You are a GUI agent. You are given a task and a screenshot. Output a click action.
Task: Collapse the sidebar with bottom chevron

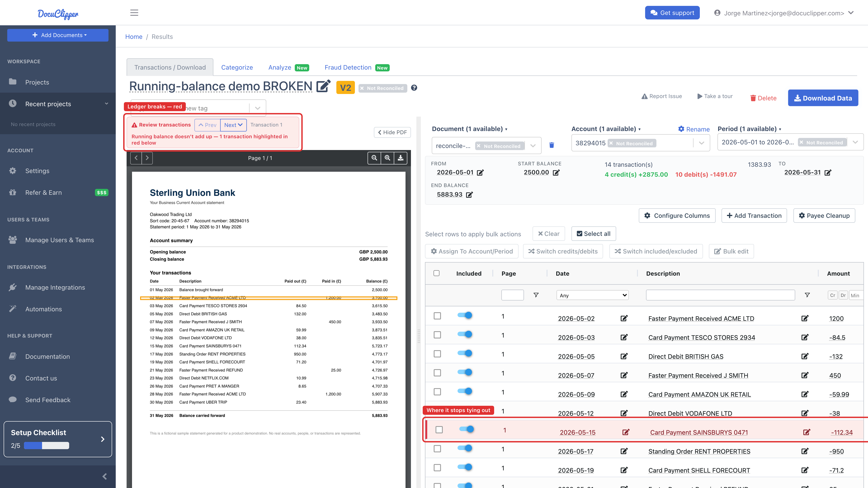click(104, 476)
